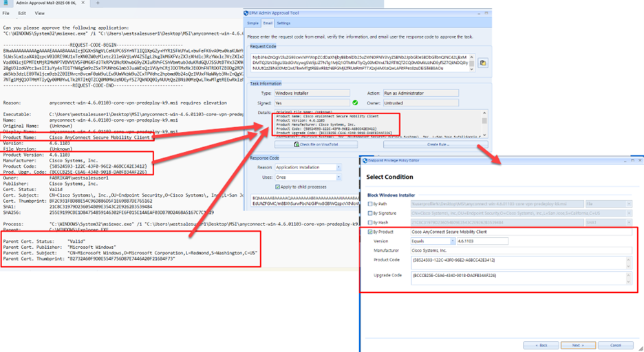Click the Signed field showing Yes
This screenshot has width=644, height=352.
[312, 103]
